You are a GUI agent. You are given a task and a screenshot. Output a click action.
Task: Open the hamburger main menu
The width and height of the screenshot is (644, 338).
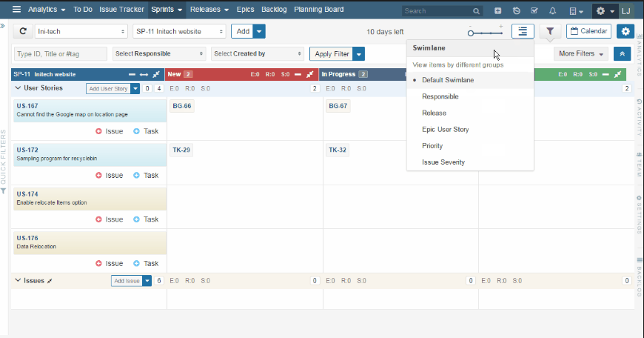coord(16,9)
